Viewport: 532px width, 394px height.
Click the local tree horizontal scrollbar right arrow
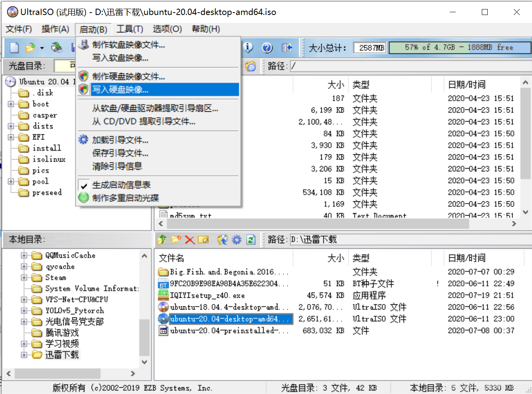tap(133, 373)
